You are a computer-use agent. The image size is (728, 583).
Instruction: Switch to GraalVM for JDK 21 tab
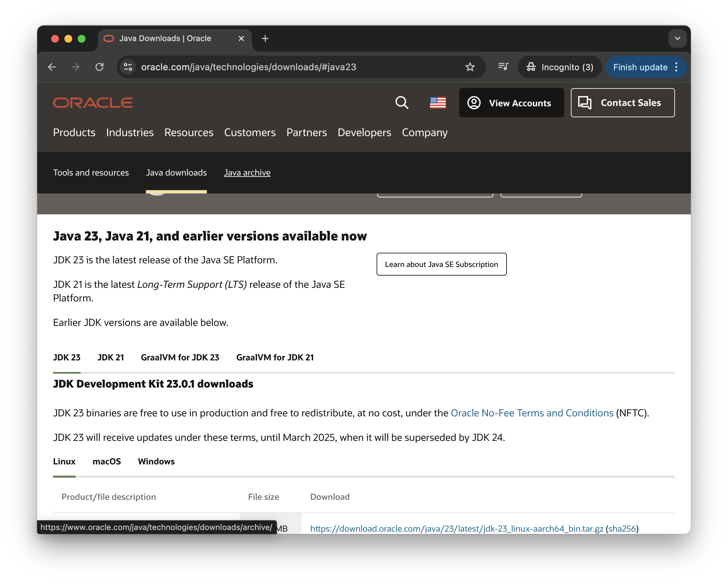tap(275, 357)
